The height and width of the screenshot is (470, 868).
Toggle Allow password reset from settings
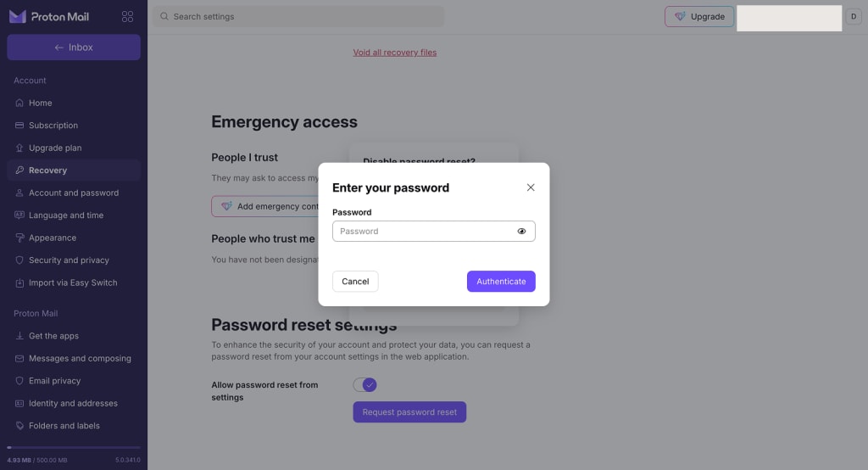(x=364, y=385)
